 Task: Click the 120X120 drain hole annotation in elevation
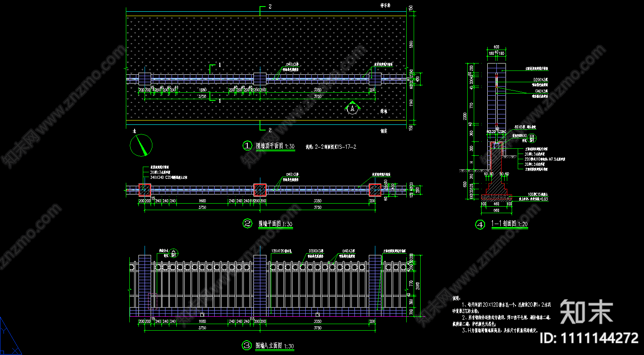pos(281,251)
